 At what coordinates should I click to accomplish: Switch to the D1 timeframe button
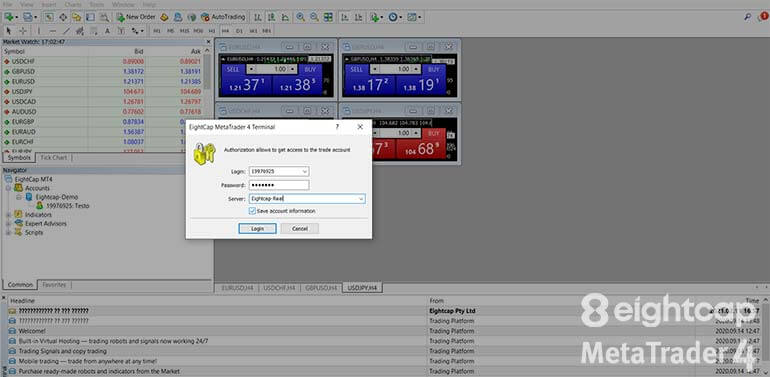pyautogui.click(x=239, y=30)
